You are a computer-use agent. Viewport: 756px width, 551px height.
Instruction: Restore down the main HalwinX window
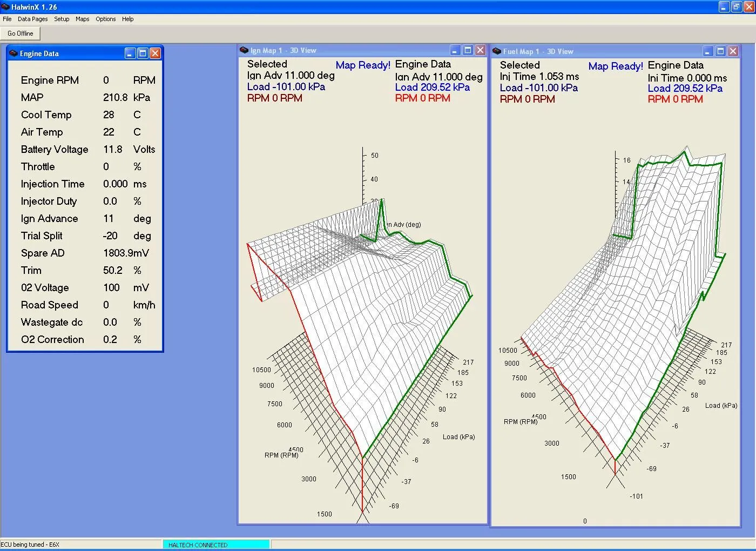coord(736,7)
